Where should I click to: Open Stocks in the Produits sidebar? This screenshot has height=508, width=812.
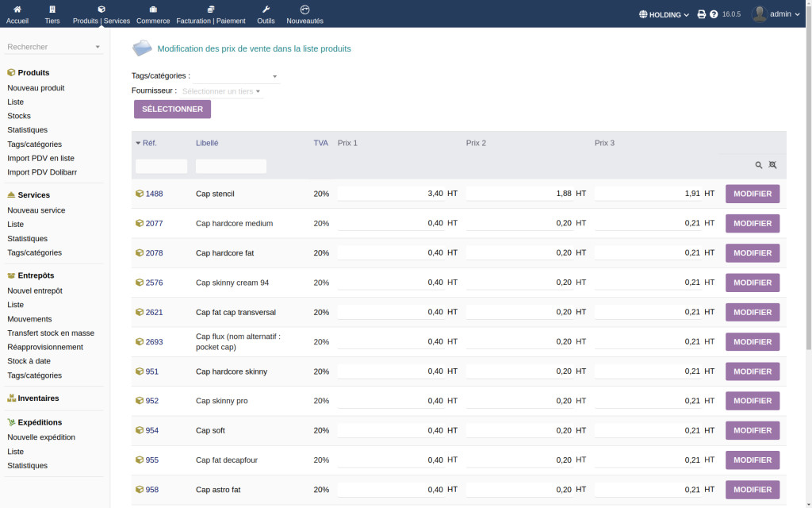click(19, 116)
